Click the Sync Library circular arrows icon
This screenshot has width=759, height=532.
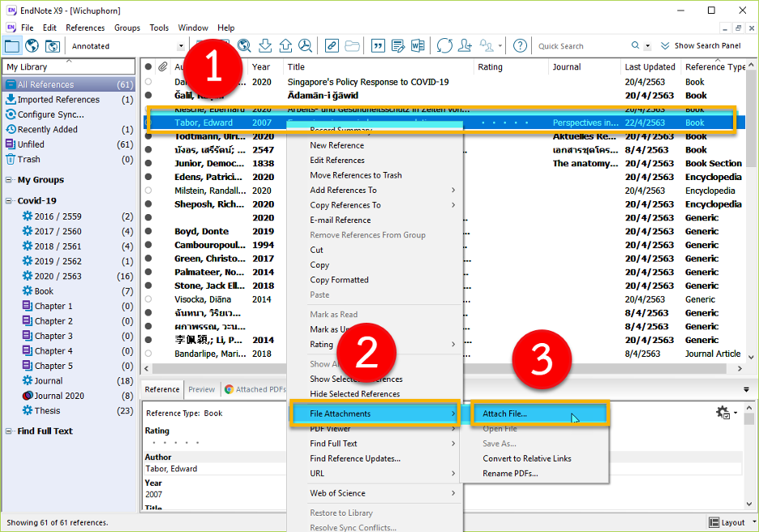[x=444, y=45]
